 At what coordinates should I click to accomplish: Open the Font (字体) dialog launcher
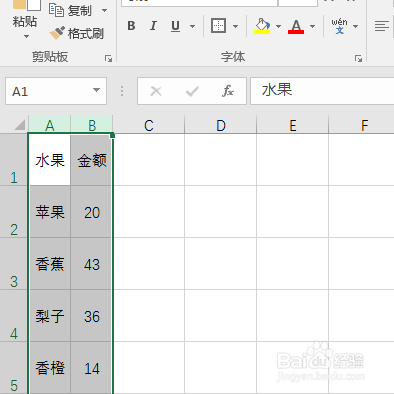point(358,59)
